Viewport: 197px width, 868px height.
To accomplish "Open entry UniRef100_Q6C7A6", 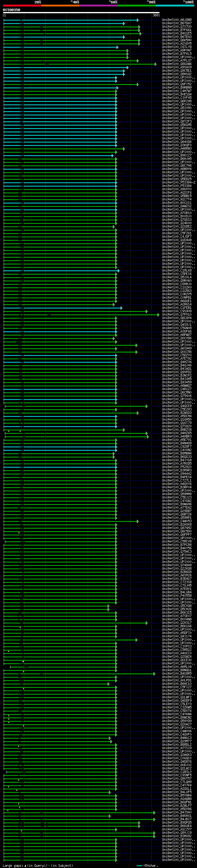I will click(177, 165).
